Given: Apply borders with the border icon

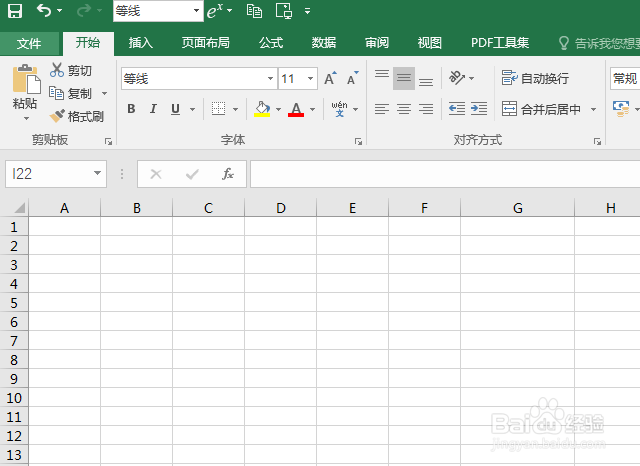Looking at the screenshot, I should tap(218, 109).
